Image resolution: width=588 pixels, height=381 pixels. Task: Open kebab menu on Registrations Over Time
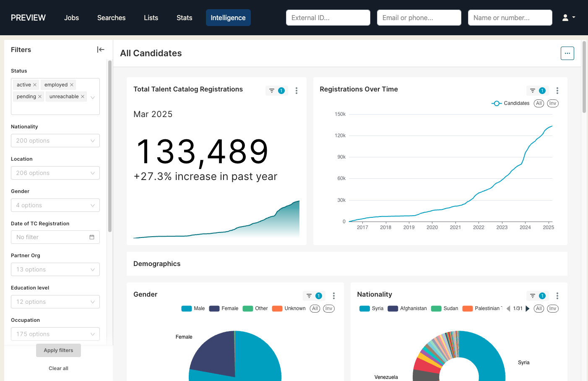pos(557,91)
